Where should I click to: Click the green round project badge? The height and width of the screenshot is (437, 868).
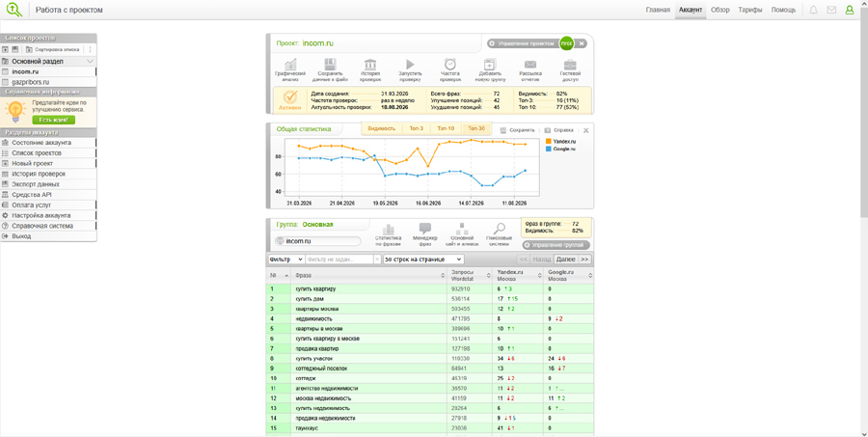566,43
